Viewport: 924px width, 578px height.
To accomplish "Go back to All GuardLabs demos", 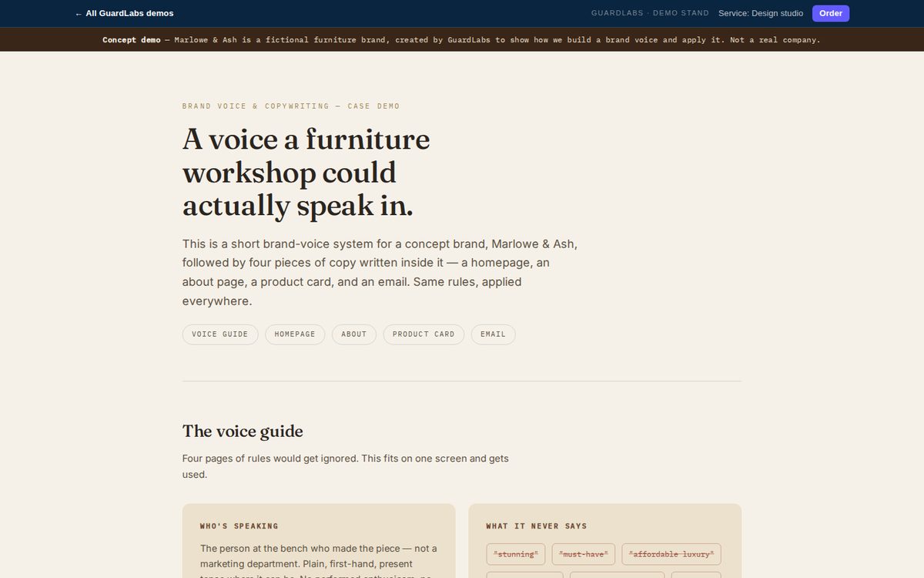I will coord(124,13).
